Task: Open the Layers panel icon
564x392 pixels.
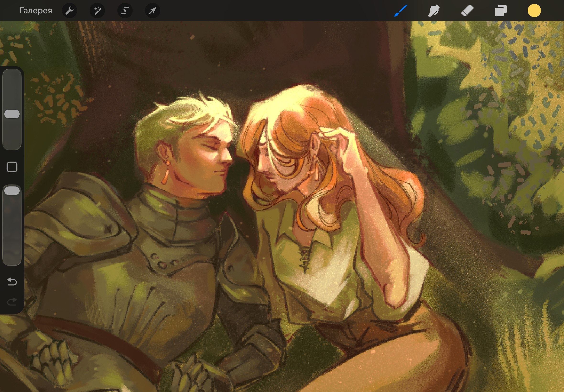Action: coord(501,11)
